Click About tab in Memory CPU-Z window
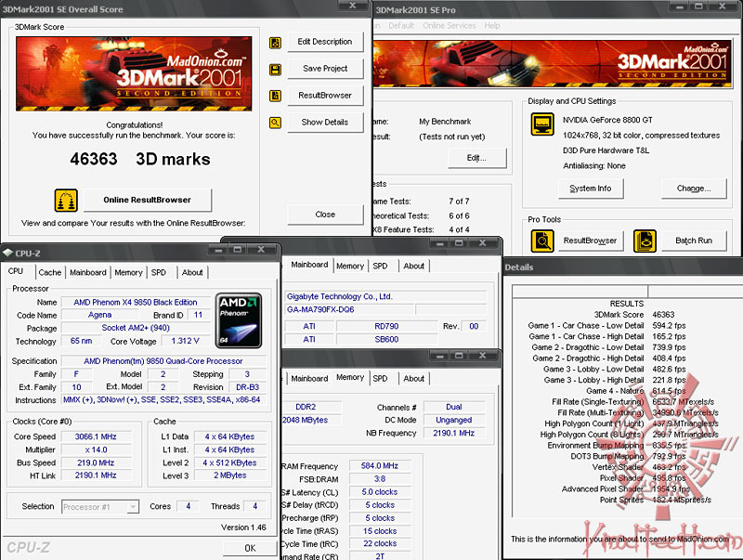 click(413, 379)
